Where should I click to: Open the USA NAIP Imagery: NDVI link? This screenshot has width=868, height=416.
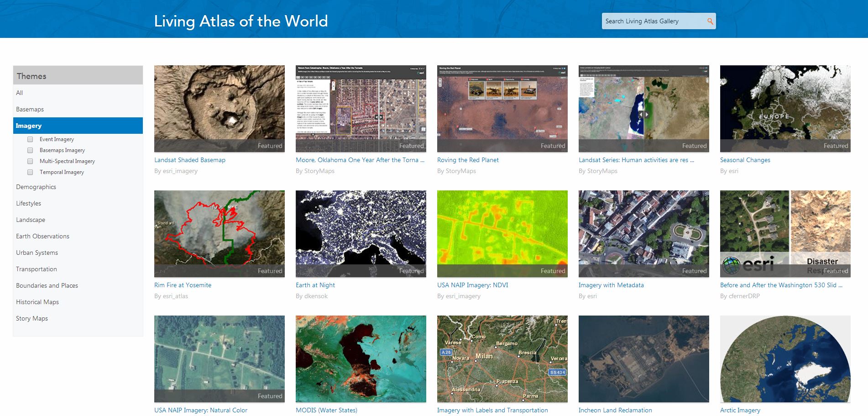(x=473, y=285)
